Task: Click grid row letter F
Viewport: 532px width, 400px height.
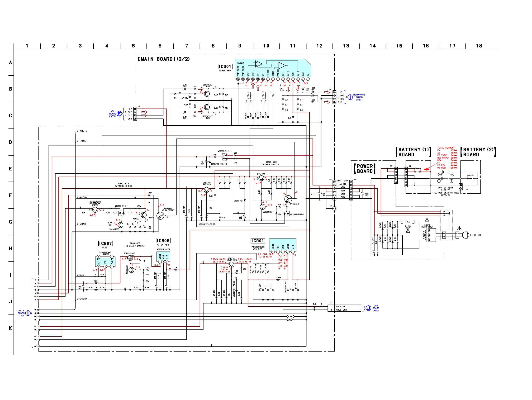Action: [10, 195]
